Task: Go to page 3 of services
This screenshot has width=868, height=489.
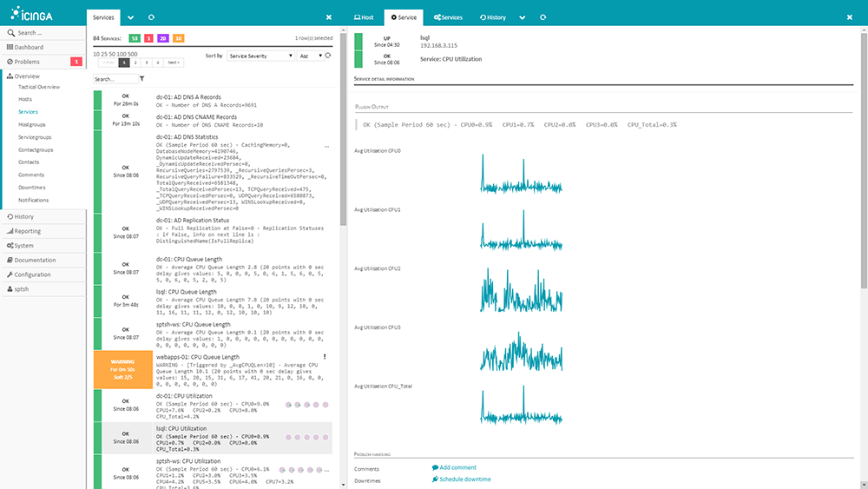Action: point(147,63)
